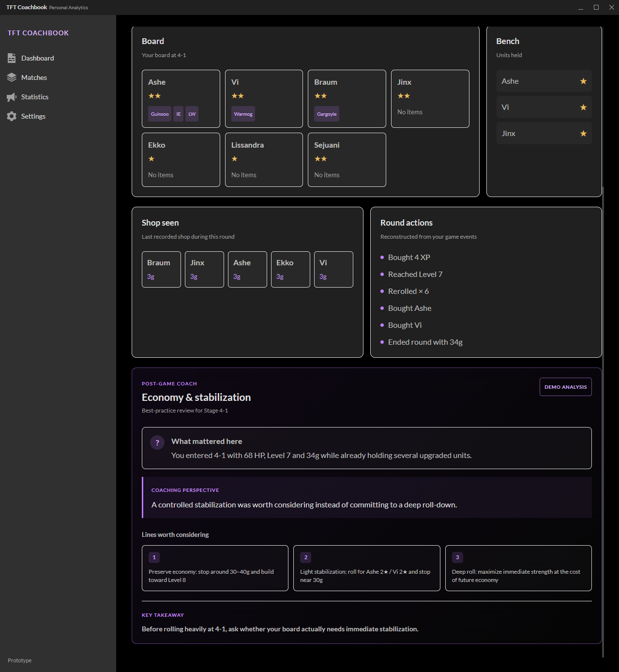This screenshot has height=672, width=619.
Task: Minimize the TFT Coachbook window
Action: tap(581, 7)
